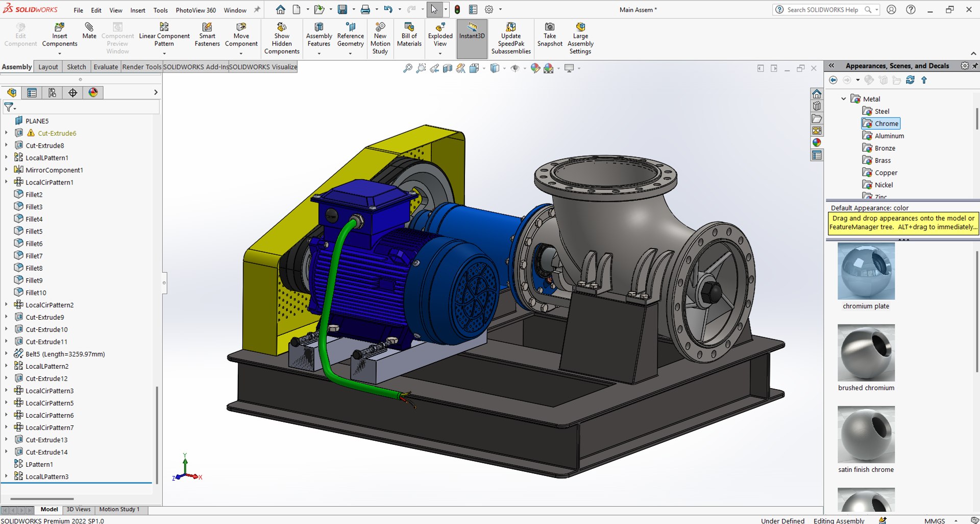
Task: Select the Copper appearance folder
Action: tap(880, 173)
